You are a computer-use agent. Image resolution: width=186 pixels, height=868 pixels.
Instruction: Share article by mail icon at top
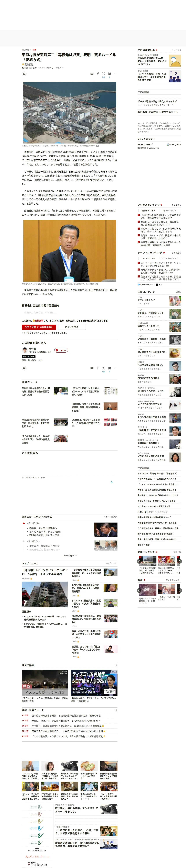coord(92,74)
